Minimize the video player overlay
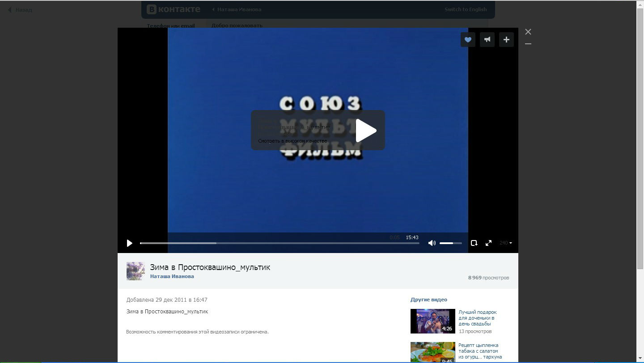Viewport: 644px width, 363px height. pos(528,44)
